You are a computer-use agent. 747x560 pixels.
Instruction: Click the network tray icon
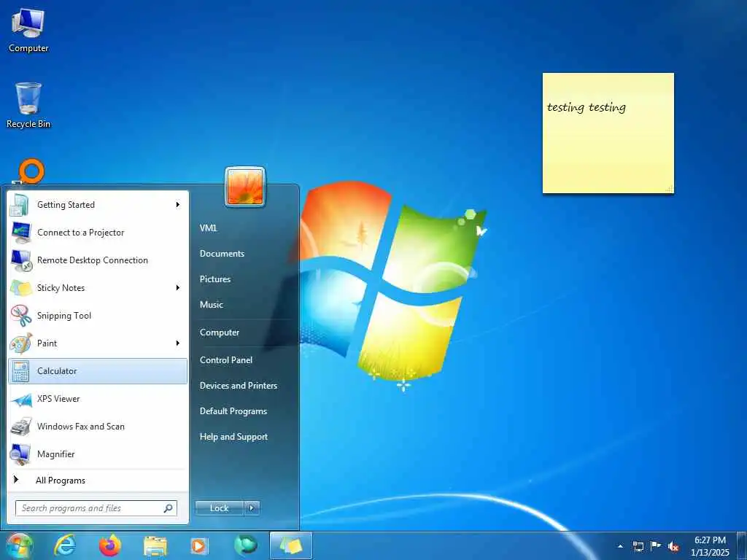point(638,546)
